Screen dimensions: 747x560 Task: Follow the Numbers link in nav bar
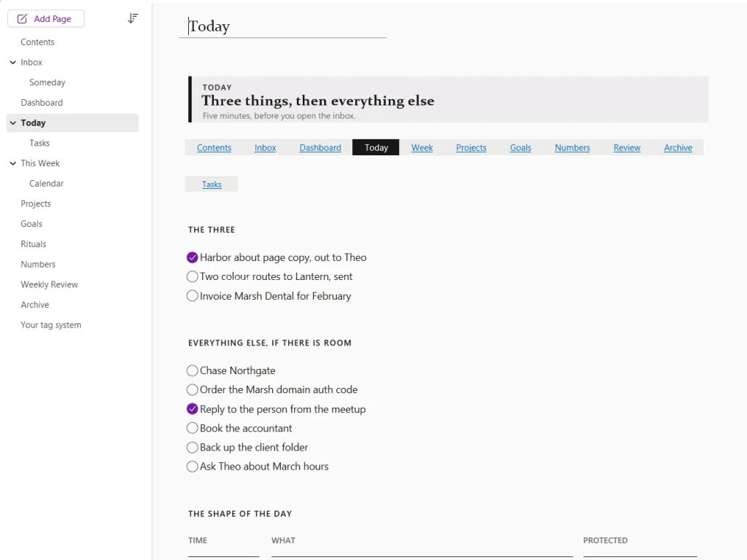[572, 147]
